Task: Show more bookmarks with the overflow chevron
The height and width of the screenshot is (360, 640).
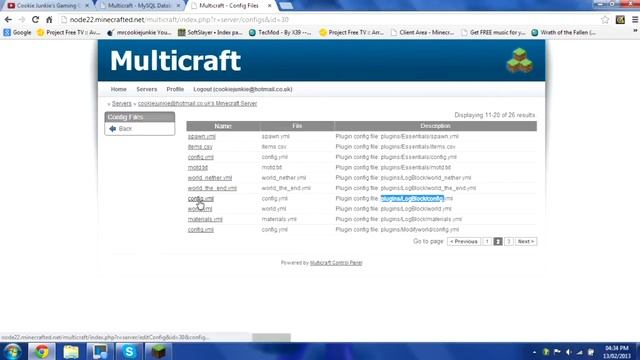Action: (x=635, y=32)
